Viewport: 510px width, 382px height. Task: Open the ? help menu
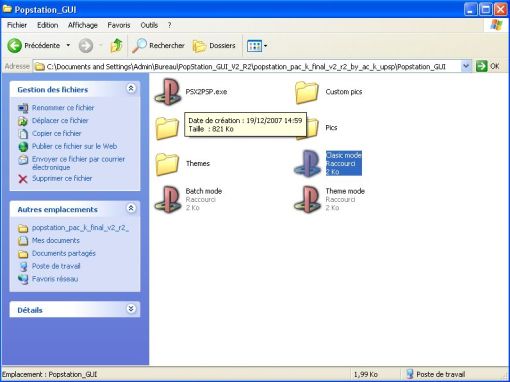pyautogui.click(x=169, y=25)
